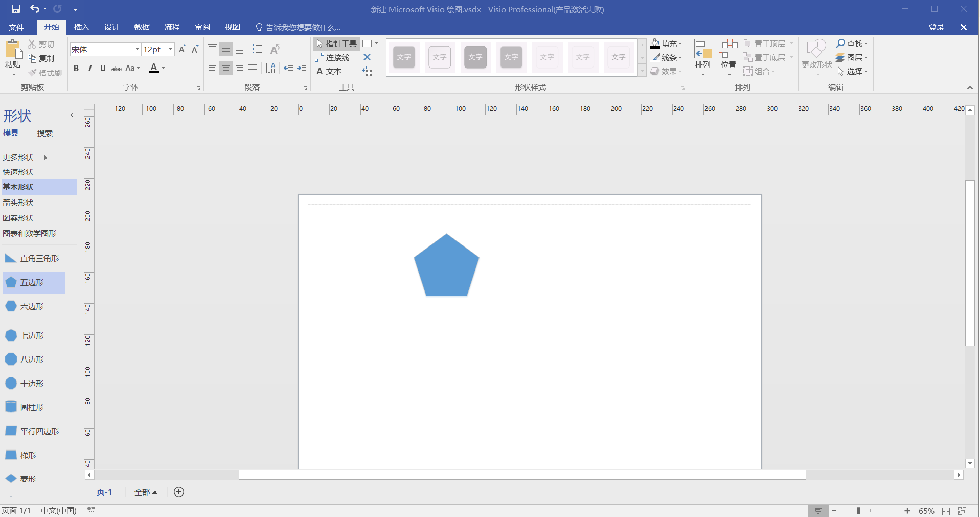Apply the first gray shape style thumbnail
The width and height of the screenshot is (980, 517).
point(404,57)
